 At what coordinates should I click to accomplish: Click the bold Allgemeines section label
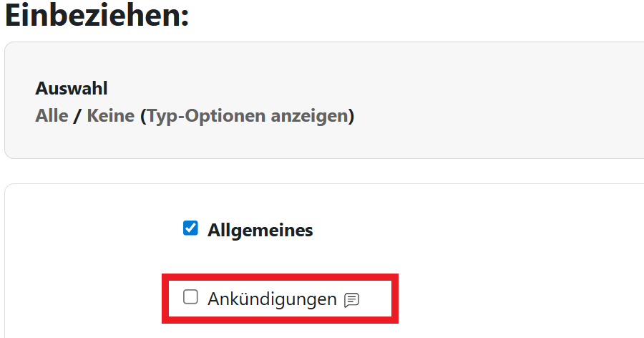260,231
